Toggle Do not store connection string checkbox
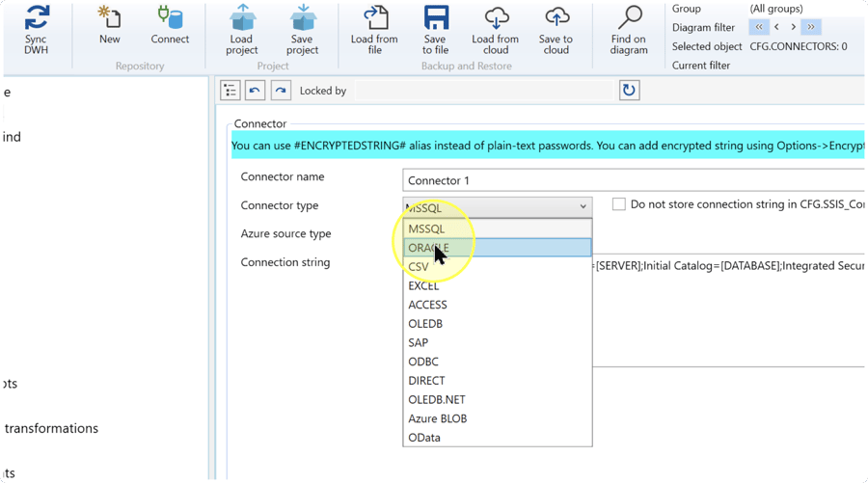The image size is (868, 483). coord(618,204)
